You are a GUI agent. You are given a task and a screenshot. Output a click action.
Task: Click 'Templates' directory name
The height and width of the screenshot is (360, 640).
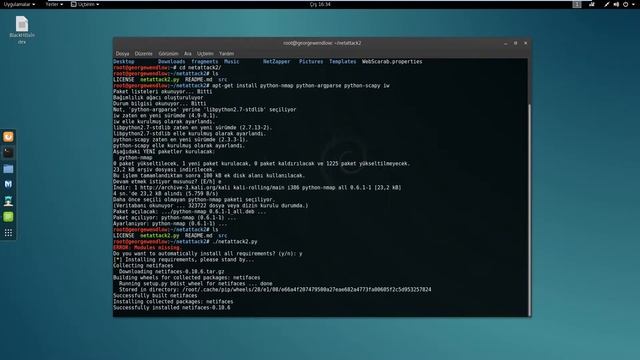tap(342, 62)
